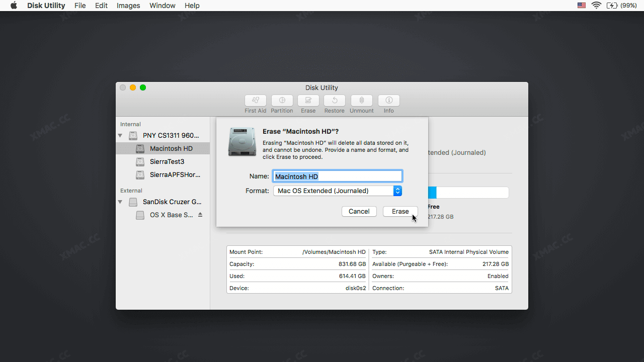Cancel the erase operation

(x=359, y=211)
